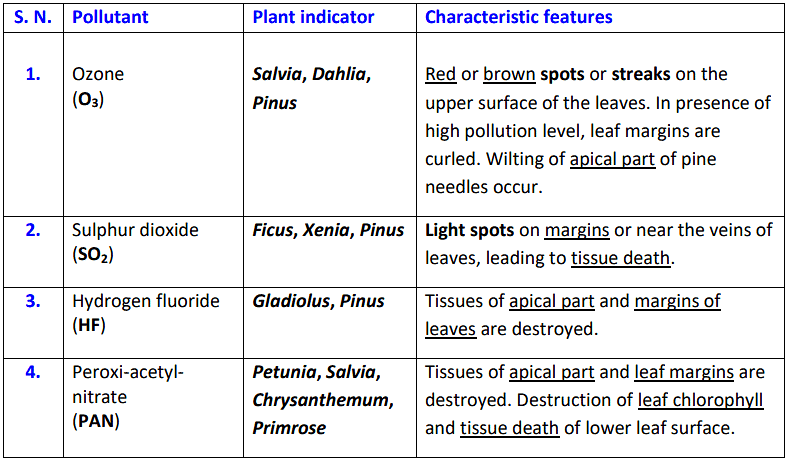791x462 pixels.
Task: Click the underlined "apical part" in the Ozone row
Action: click(612, 159)
